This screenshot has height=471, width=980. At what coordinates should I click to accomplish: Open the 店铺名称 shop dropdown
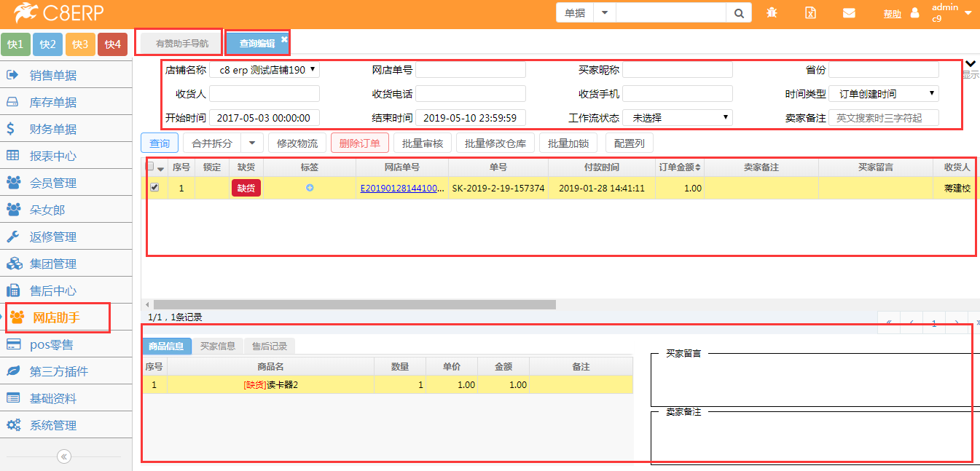264,70
